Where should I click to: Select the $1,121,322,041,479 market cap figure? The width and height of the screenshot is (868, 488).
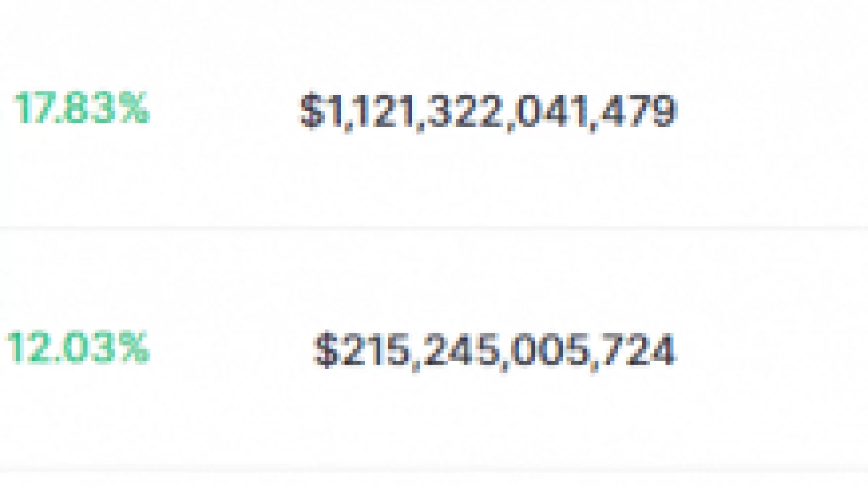coord(488,111)
